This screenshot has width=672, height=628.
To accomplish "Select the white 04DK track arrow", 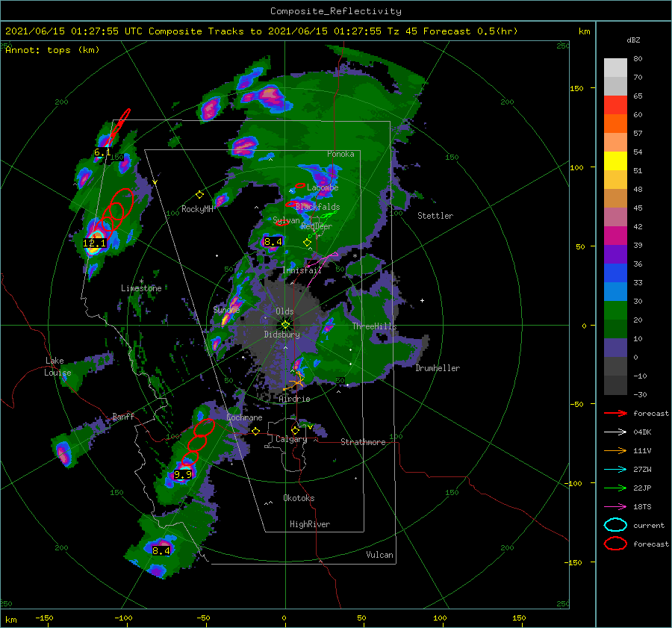I will (x=615, y=432).
